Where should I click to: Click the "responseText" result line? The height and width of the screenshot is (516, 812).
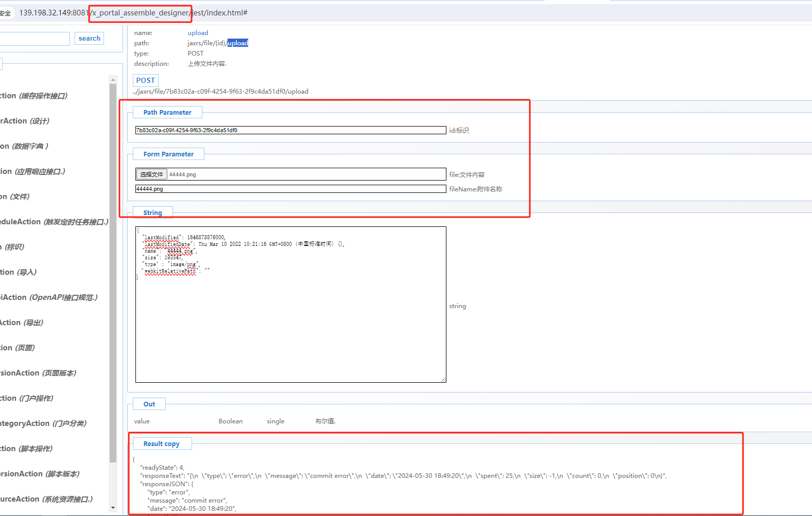pyautogui.click(x=404, y=476)
